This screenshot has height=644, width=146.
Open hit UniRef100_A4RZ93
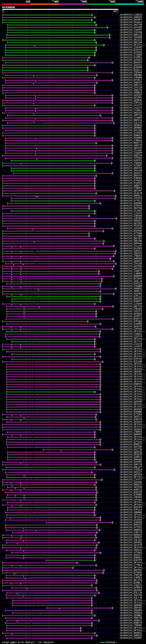click(131, 17)
